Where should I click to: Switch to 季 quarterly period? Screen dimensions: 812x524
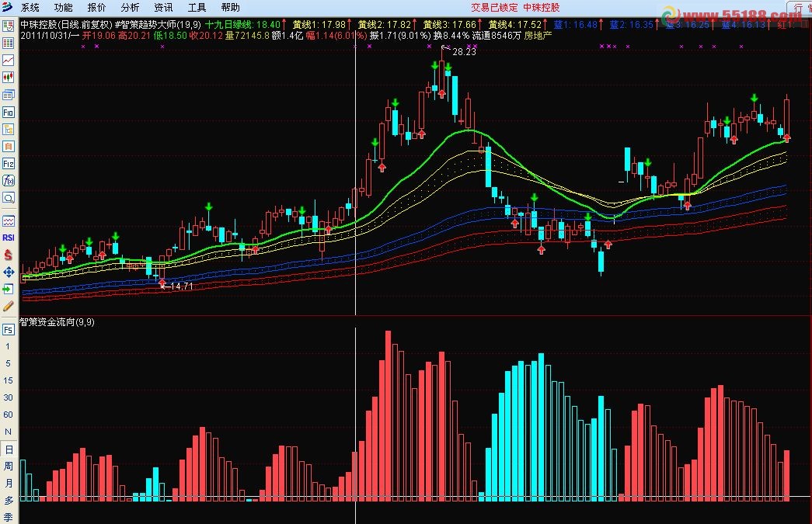click(9, 517)
